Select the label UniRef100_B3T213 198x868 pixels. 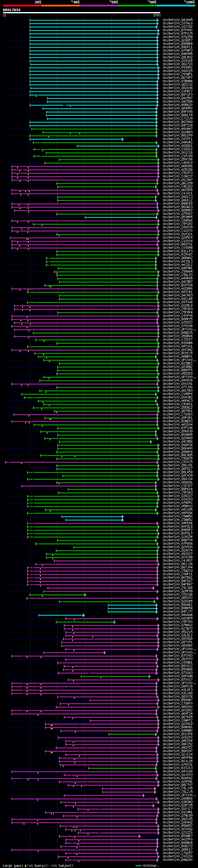pyautogui.click(x=178, y=768)
